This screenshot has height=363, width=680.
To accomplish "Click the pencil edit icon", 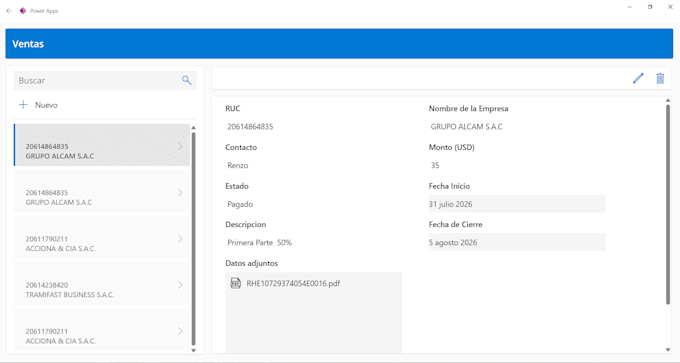I will (x=638, y=78).
